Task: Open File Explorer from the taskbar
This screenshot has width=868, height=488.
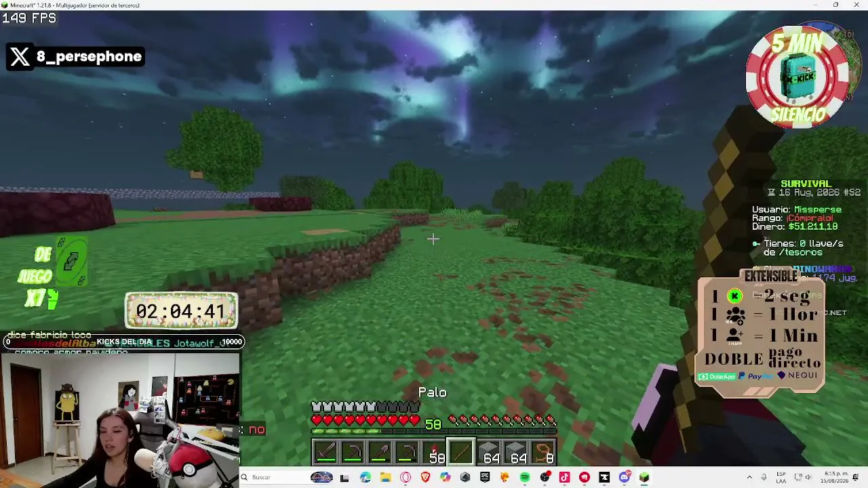Action: 385,477
